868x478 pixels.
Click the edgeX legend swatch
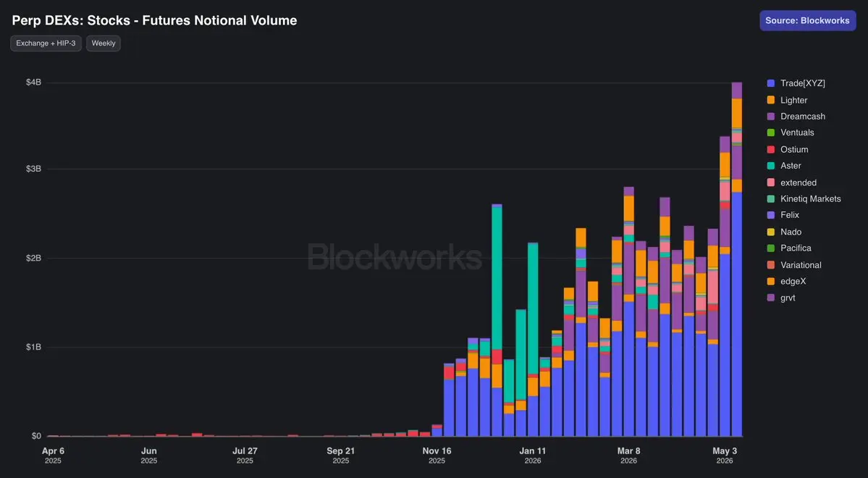tap(770, 282)
